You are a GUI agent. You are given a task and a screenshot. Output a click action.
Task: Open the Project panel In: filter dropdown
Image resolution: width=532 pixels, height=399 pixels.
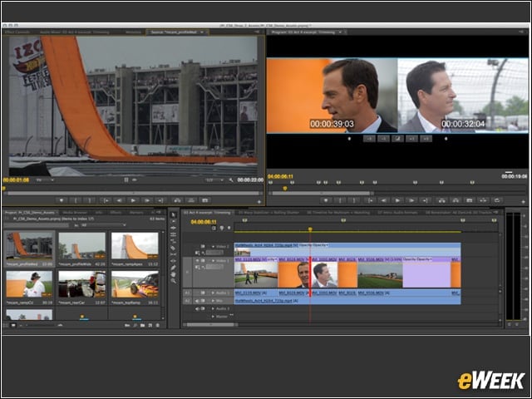pos(103,225)
